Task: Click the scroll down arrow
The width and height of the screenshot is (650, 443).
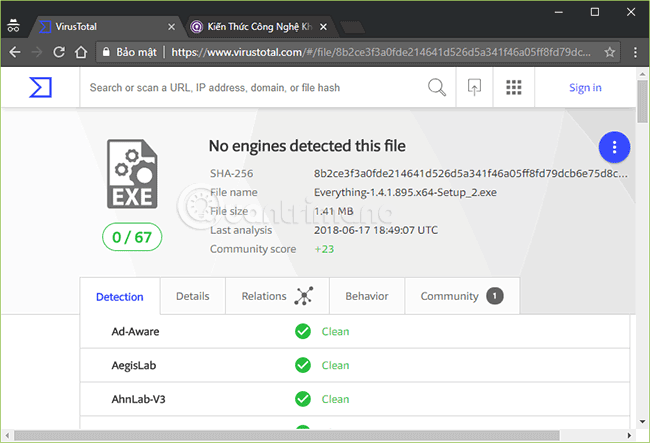Action: pos(642,422)
